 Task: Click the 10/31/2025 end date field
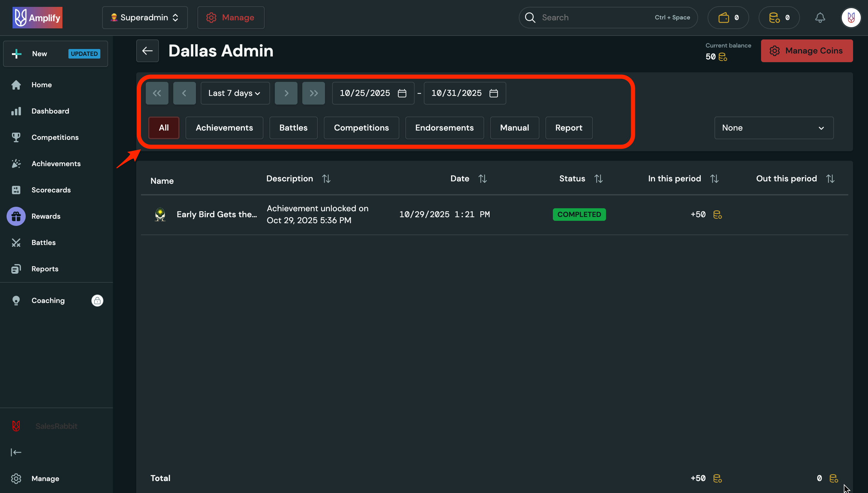click(x=456, y=93)
